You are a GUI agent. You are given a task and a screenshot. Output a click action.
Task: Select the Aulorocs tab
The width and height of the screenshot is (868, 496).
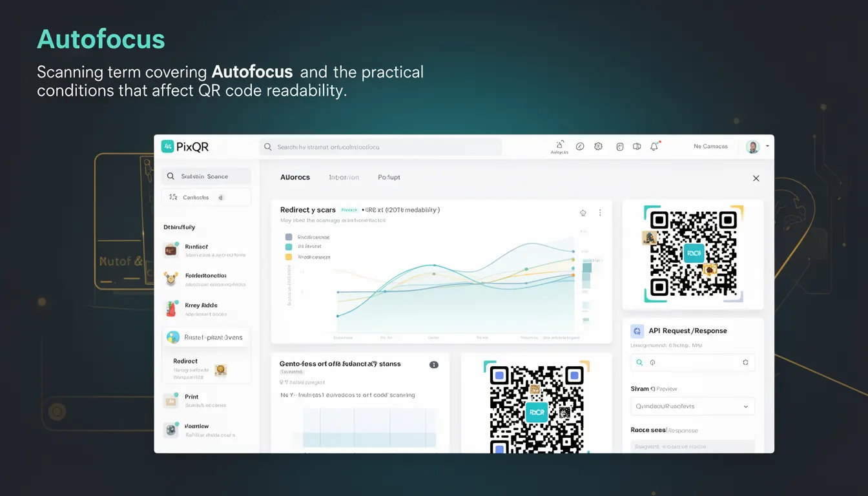pyautogui.click(x=295, y=177)
